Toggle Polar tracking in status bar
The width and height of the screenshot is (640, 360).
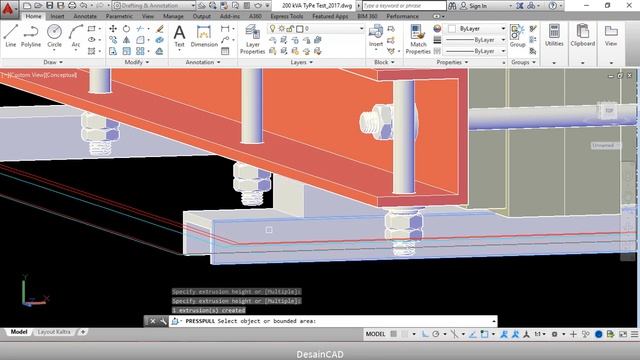click(436, 334)
